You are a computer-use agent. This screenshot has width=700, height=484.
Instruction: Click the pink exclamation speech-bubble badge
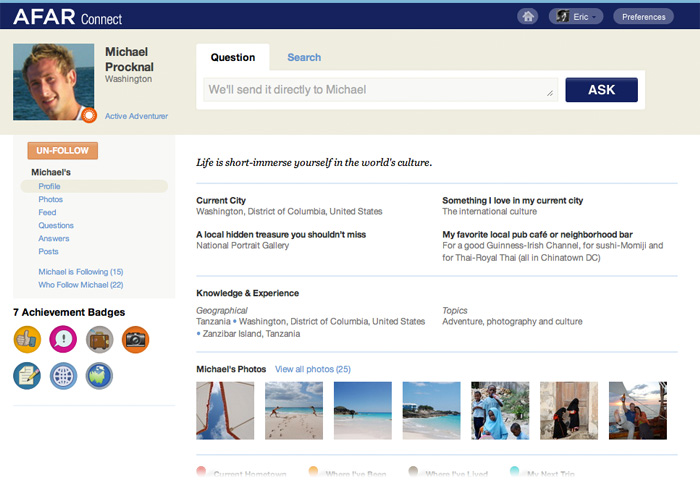click(x=63, y=340)
